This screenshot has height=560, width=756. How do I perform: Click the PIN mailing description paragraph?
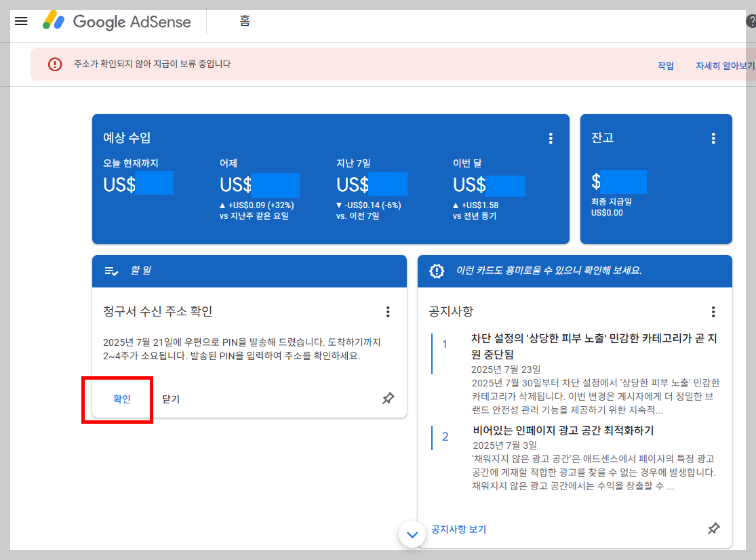tap(241, 349)
